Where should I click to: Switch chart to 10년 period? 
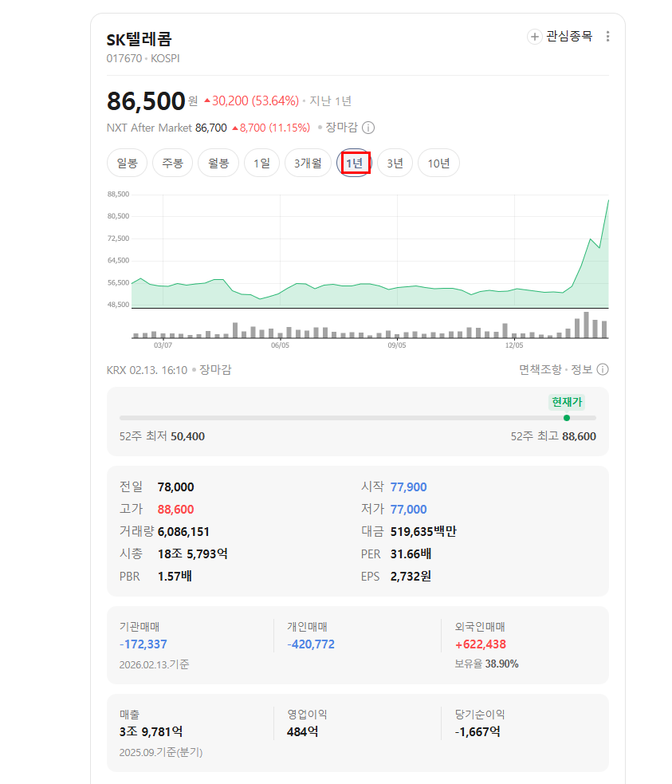click(x=438, y=163)
